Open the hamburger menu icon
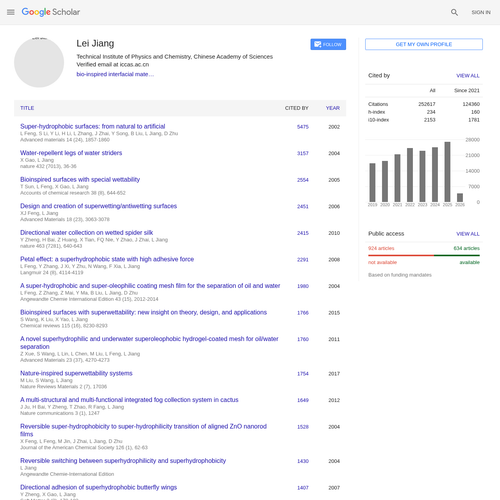The width and height of the screenshot is (500, 500). (x=11, y=12)
